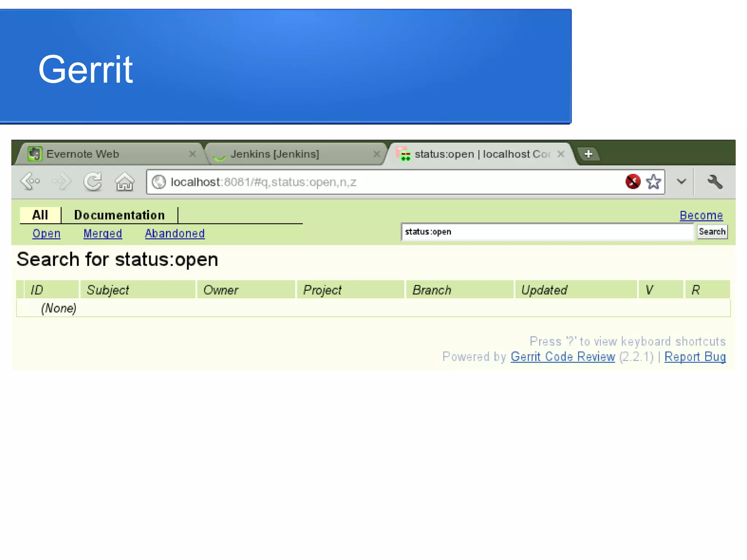Expand the bookmarks chevron dropdown
747x560 pixels.
tap(681, 181)
